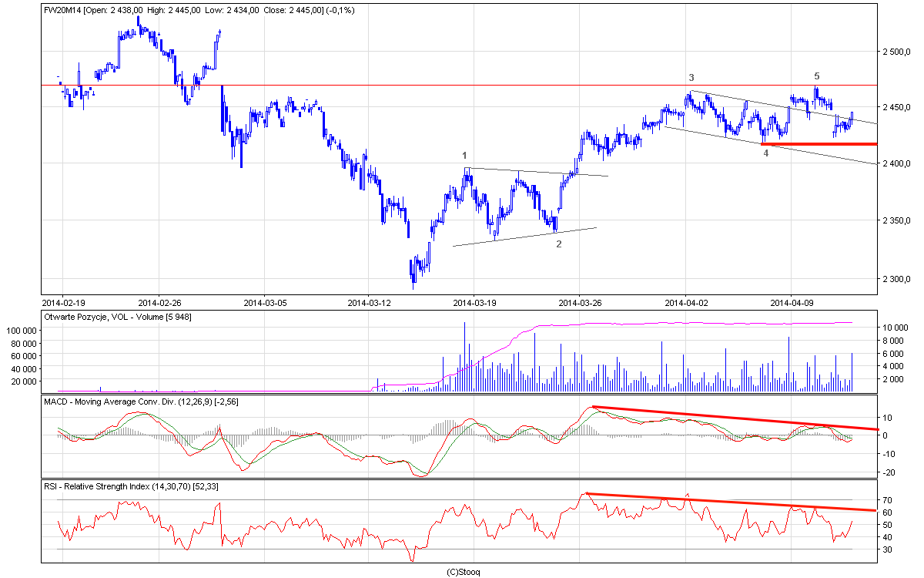
Task: Select the 2 400,0 price axis label
Action: (895, 163)
